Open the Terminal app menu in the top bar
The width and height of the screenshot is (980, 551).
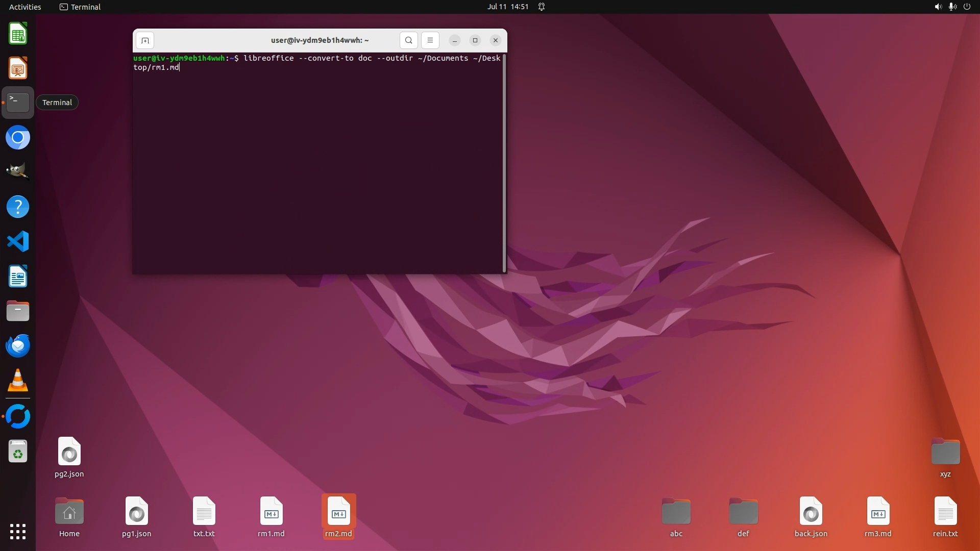(x=80, y=7)
